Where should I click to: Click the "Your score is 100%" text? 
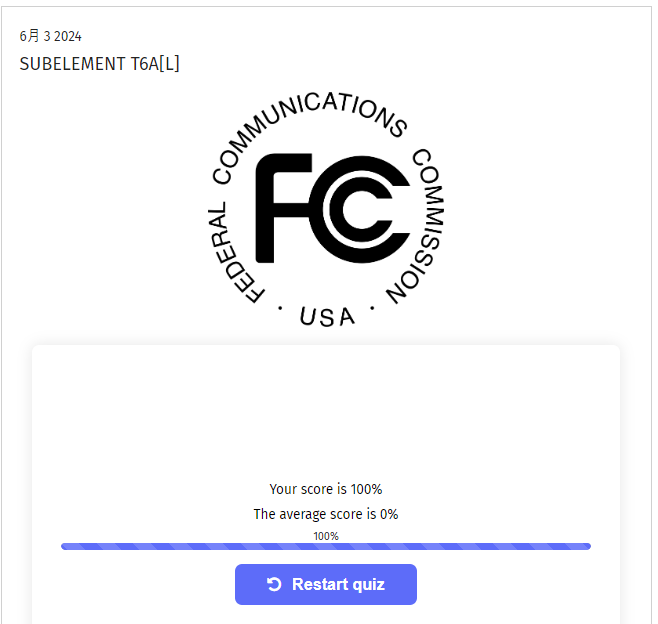(x=325, y=489)
